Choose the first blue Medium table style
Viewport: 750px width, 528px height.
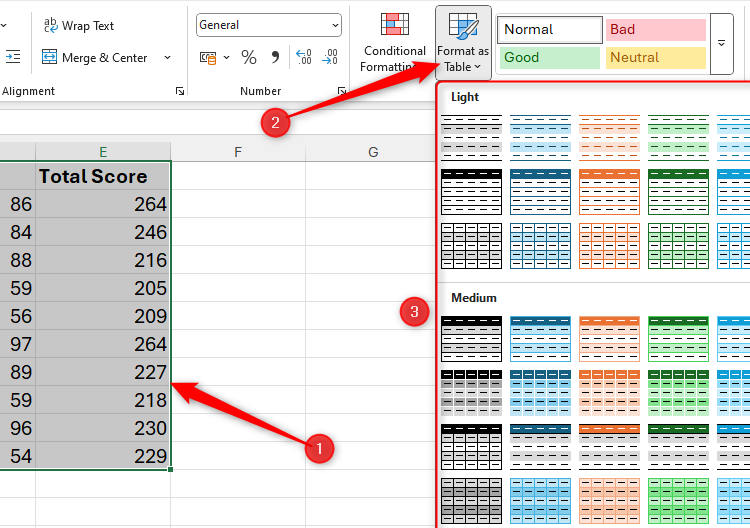pos(539,337)
